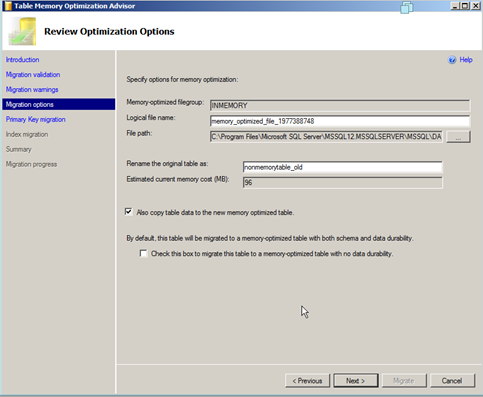The image size is (483, 397).
Task: Click the Next button
Action: click(x=356, y=381)
